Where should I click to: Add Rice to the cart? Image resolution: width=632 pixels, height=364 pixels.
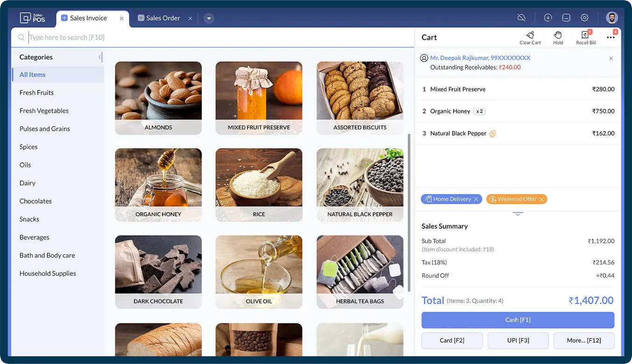click(x=259, y=185)
